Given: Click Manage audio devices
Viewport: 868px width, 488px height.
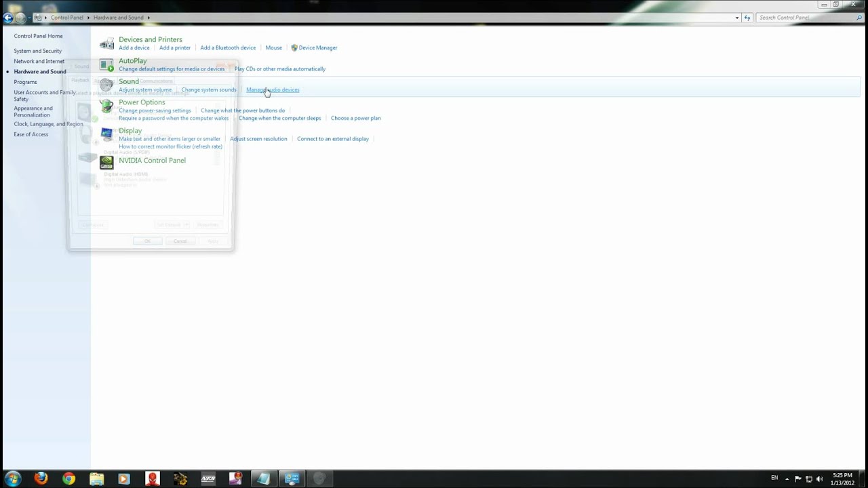Looking at the screenshot, I should pos(273,90).
